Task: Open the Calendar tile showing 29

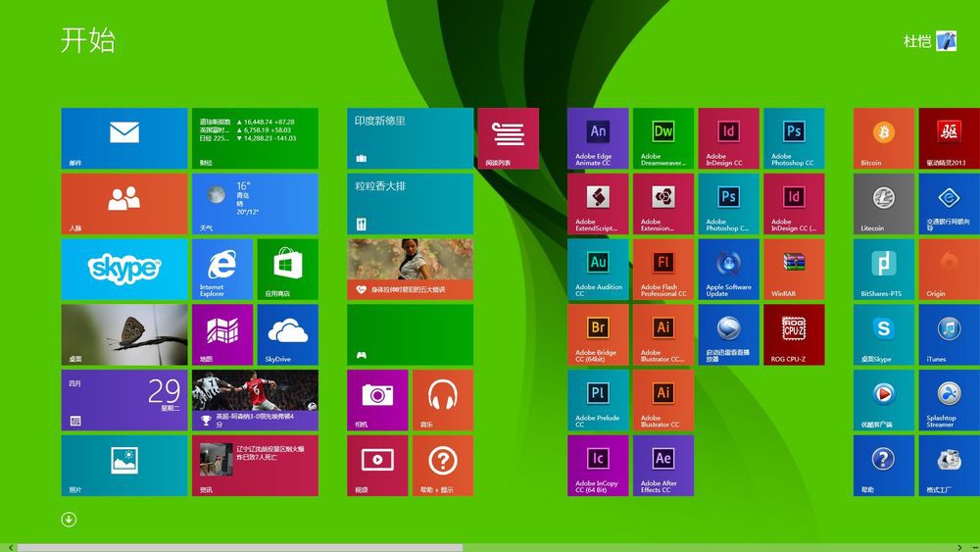Action: tap(124, 400)
